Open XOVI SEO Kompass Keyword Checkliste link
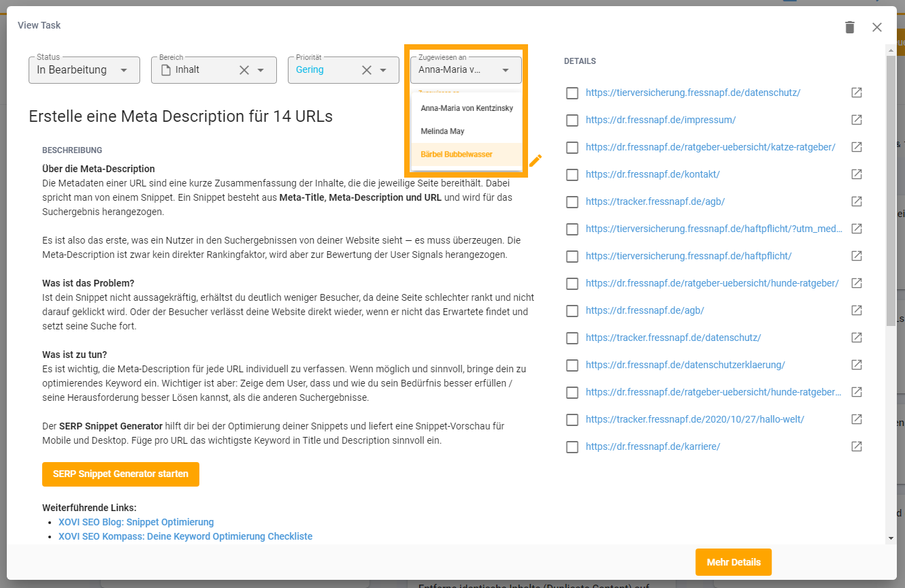 pyautogui.click(x=186, y=536)
